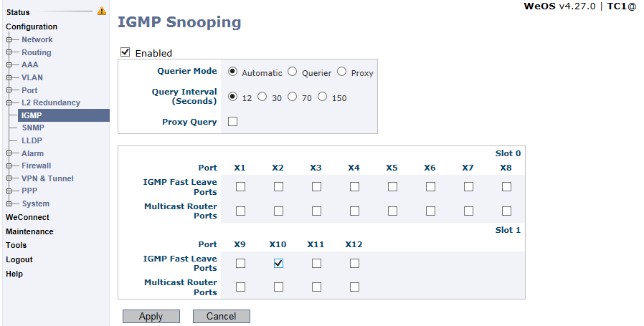Screen dimensions: 644x326
Task: Set query interval to 150 seconds
Action: [x=323, y=97]
